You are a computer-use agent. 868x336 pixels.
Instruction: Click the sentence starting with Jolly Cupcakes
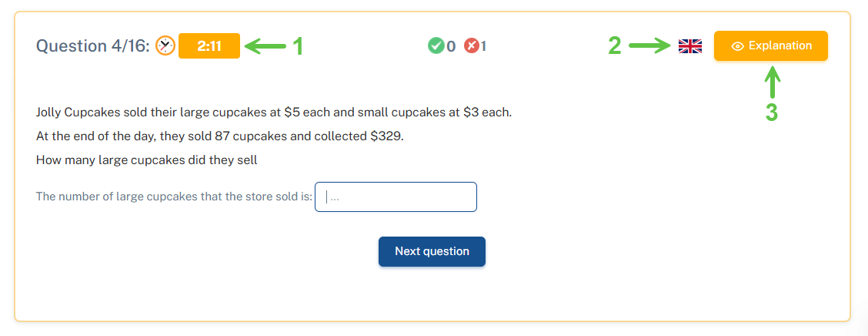click(273, 113)
